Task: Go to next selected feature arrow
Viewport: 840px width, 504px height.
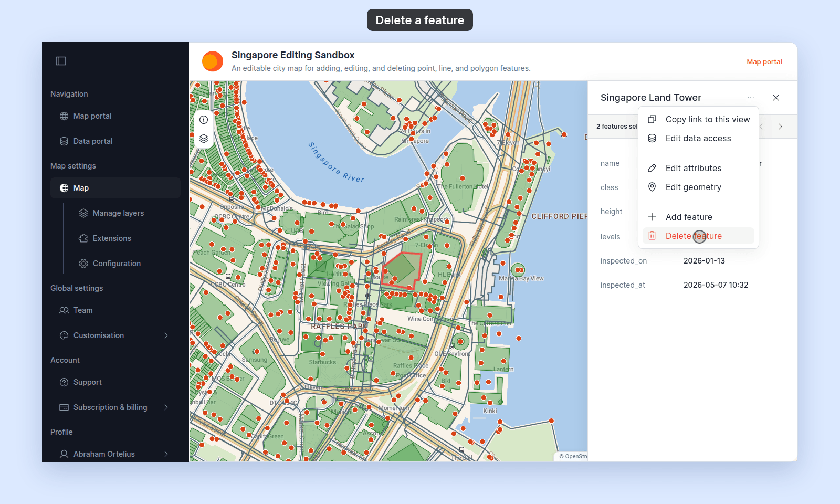Action: pos(781,127)
